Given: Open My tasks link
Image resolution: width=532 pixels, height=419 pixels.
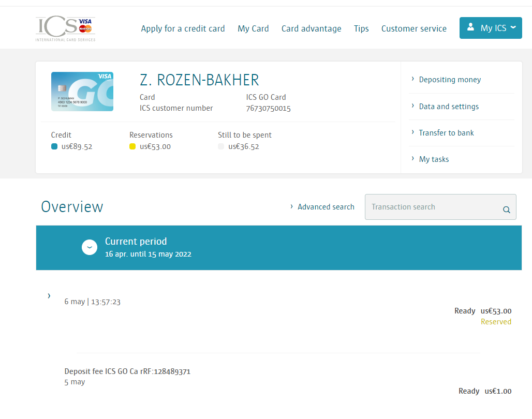Looking at the screenshot, I should [434, 159].
